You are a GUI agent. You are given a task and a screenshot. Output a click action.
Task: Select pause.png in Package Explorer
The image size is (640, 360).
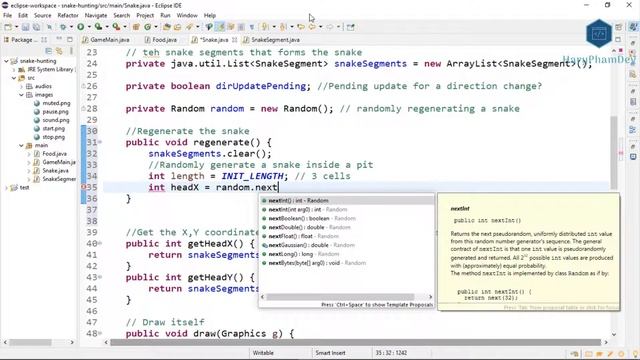[x=51, y=111]
